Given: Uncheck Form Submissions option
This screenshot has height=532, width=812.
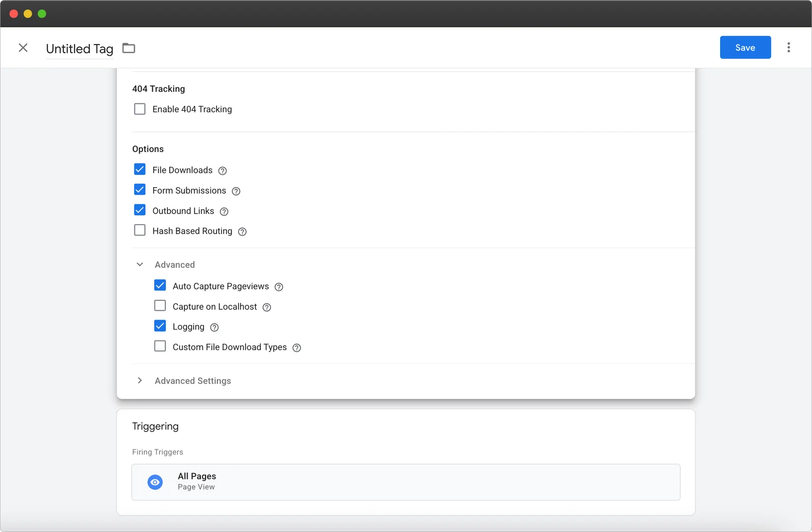Looking at the screenshot, I should pyautogui.click(x=140, y=190).
